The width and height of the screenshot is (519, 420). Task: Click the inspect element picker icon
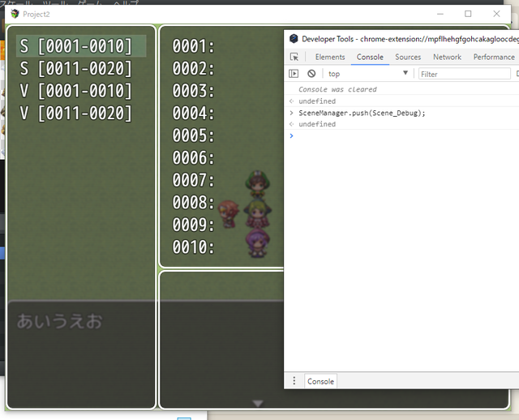click(x=294, y=57)
